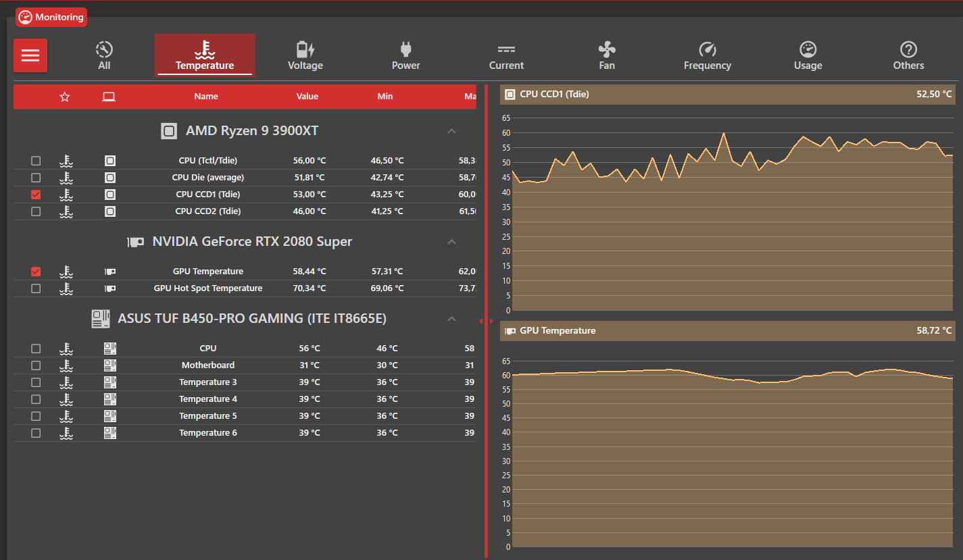Click the laptop device column header icon
963x560 pixels.
[x=109, y=97]
